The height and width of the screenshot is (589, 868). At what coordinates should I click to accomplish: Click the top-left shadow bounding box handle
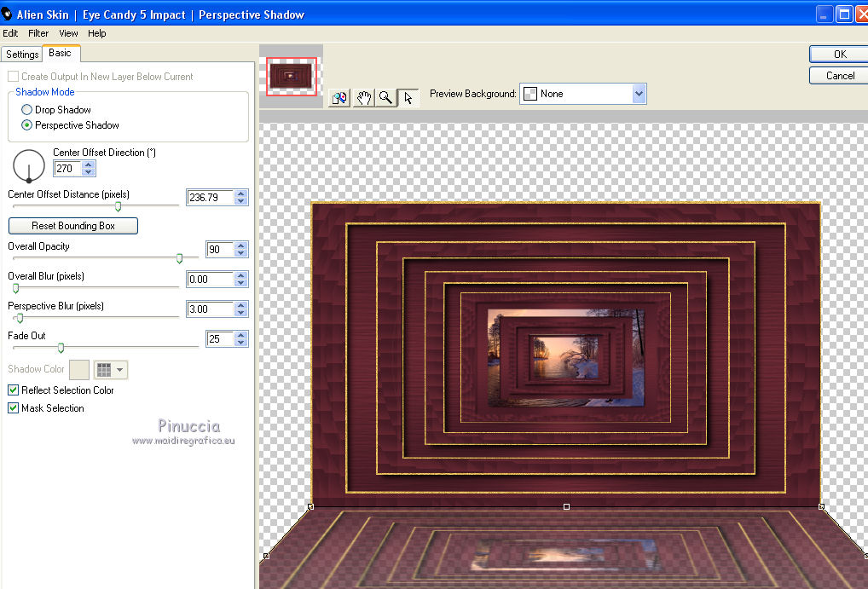310,506
